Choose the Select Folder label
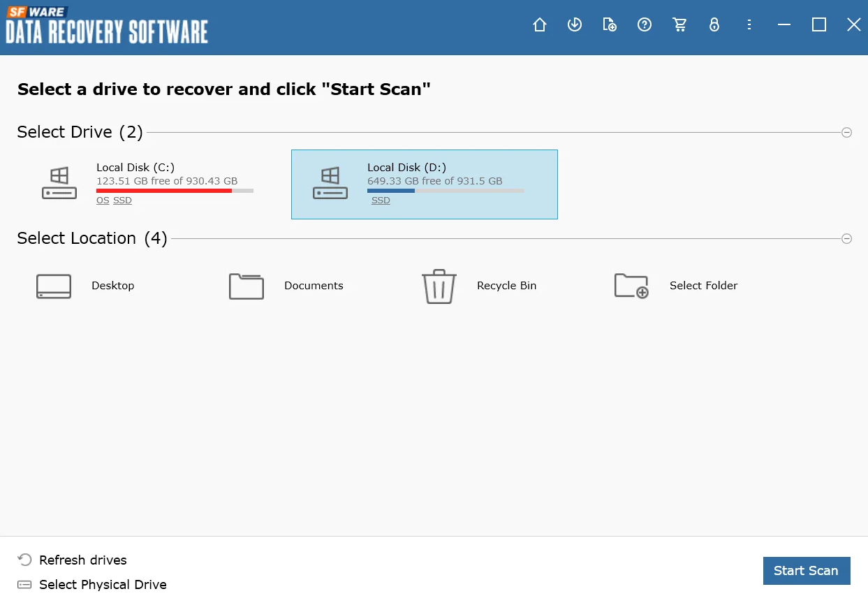This screenshot has height=603, width=868. pyautogui.click(x=704, y=286)
